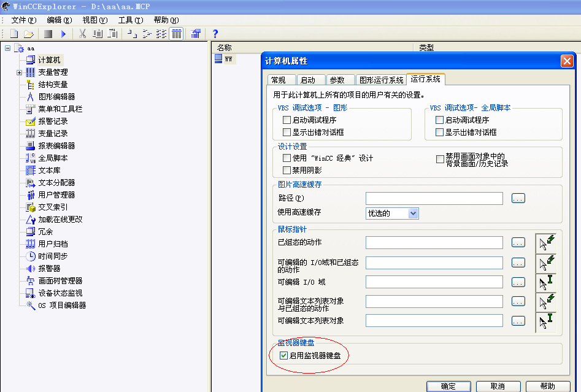
Task: Click the Properties toolbar icon
Action: coord(196,34)
